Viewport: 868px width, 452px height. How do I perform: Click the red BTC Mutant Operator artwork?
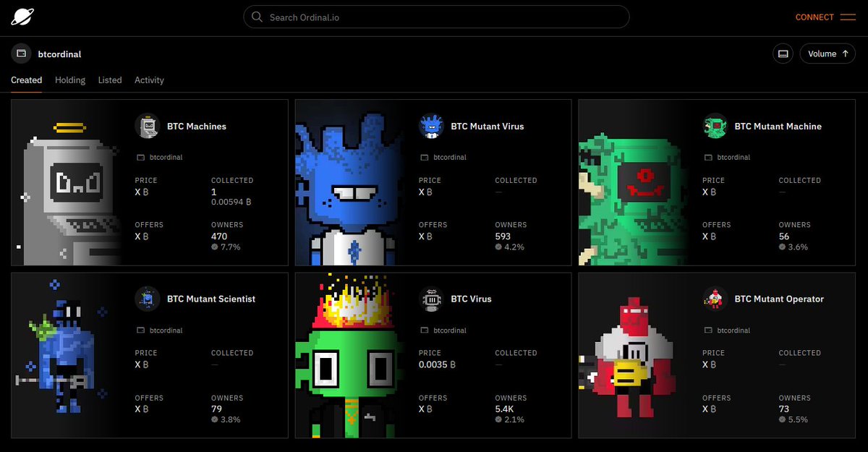[x=632, y=354]
